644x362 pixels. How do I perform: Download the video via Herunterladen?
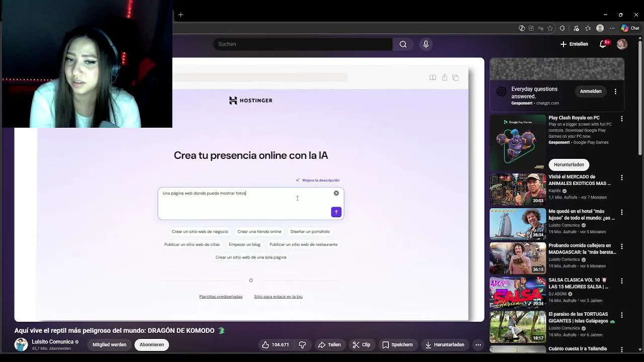point(445,345)
